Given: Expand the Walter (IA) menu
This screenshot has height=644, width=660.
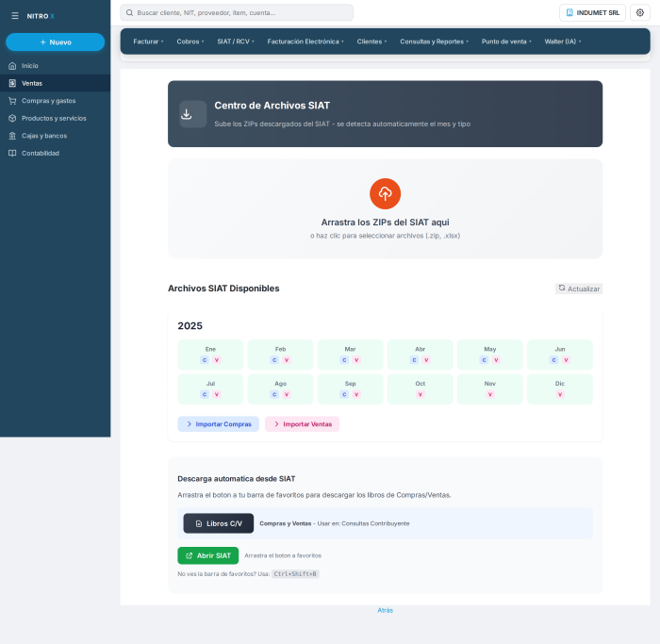Looking at the screenshot, I should (563, 41).
